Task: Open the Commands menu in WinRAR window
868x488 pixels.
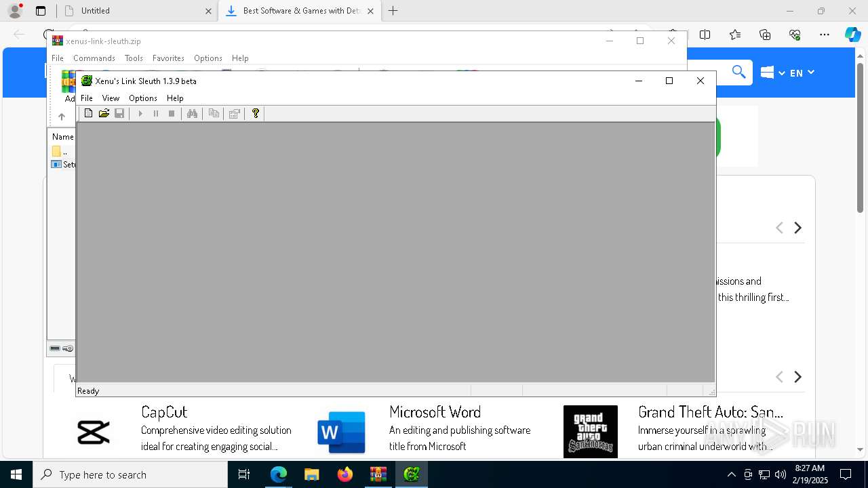Action: click(x=94, y=58)
